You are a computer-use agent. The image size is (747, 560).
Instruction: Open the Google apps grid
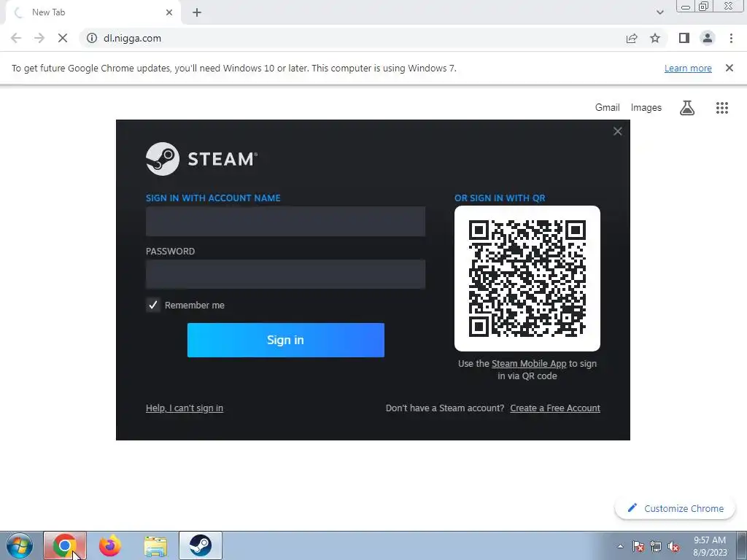[x=722, y=108]
